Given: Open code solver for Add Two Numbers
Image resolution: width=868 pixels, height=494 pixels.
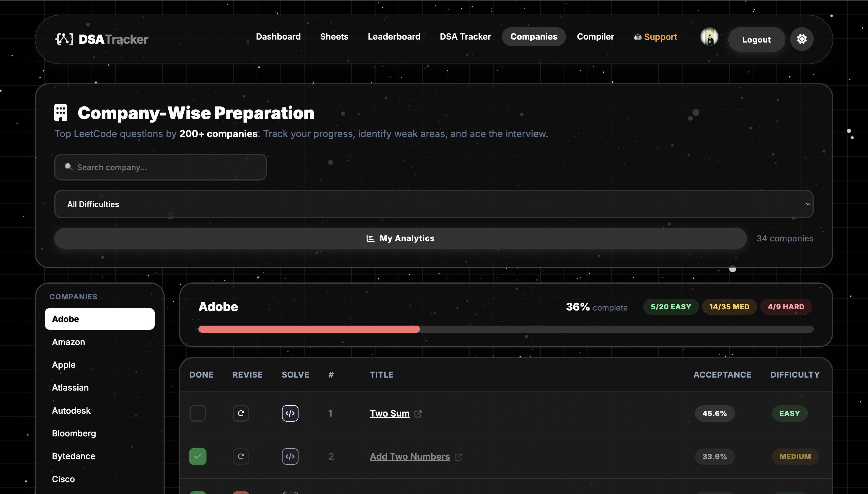Looking at the screenshot, I should point(290,456).
